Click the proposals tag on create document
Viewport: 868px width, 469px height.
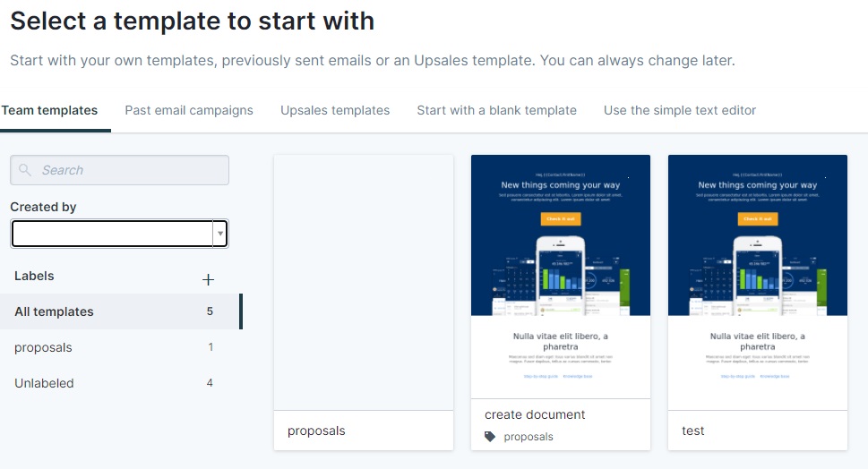pyautogui.click(x=529, y=437)
